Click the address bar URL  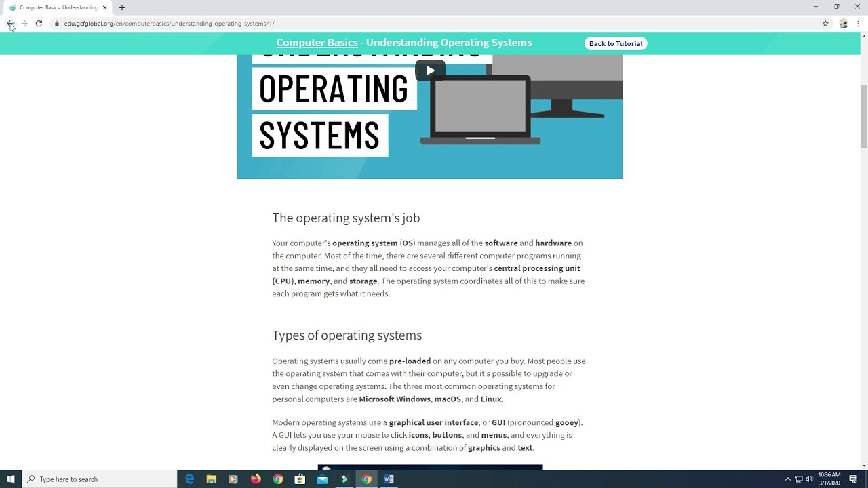(x=170, y=24)
